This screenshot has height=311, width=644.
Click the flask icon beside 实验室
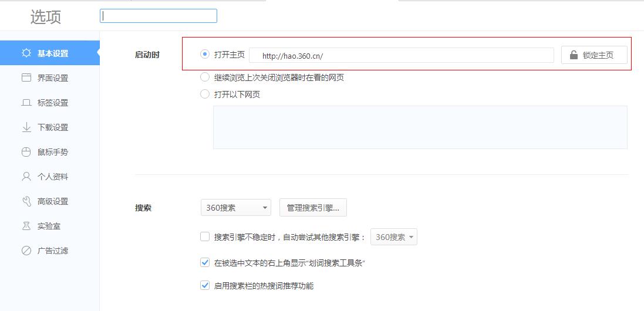(x=26, y=226)
